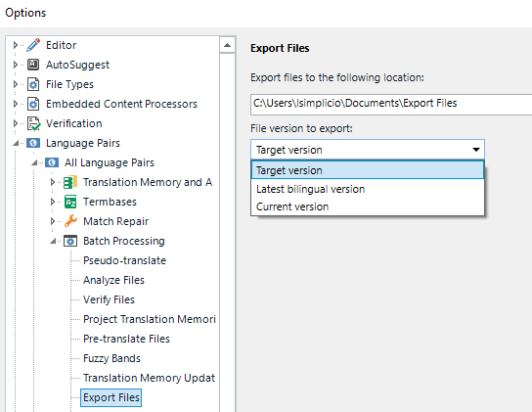The width and height of the screenshot is (532, 412).
Task: Select Language Pairs tree item
Action: 83,143
